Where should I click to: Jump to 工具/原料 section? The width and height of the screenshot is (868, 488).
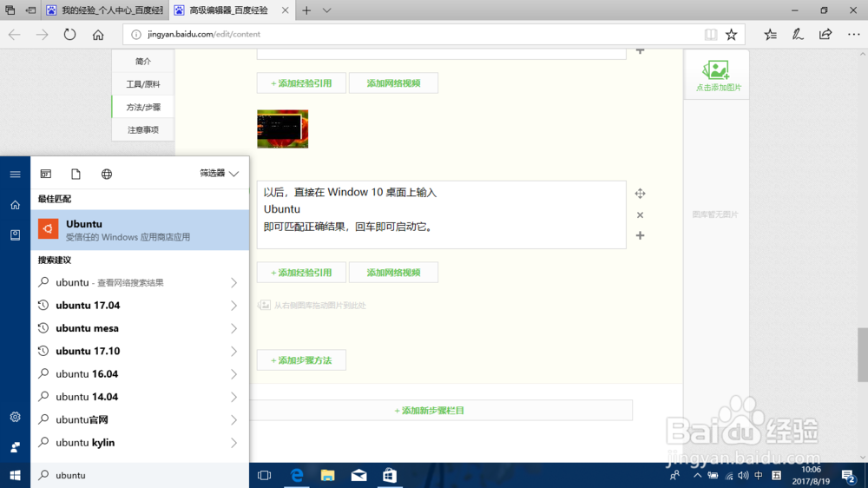tap(143, 84)
